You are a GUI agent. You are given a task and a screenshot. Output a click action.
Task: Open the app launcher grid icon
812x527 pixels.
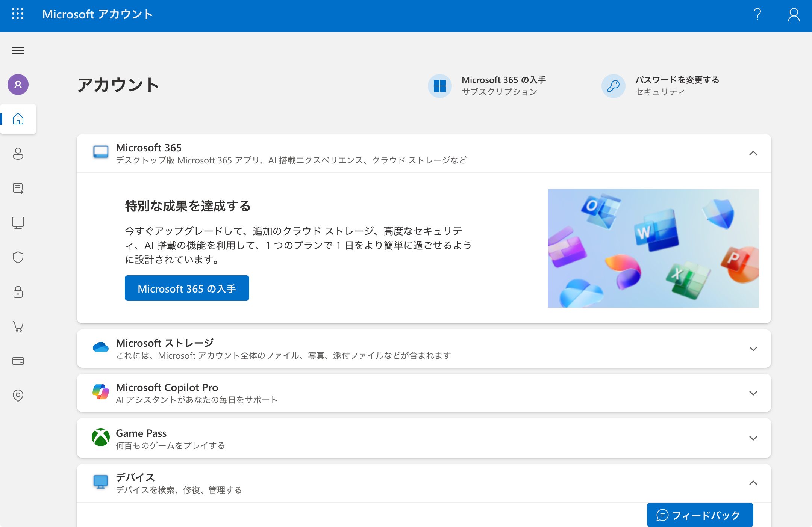[18, 14]
